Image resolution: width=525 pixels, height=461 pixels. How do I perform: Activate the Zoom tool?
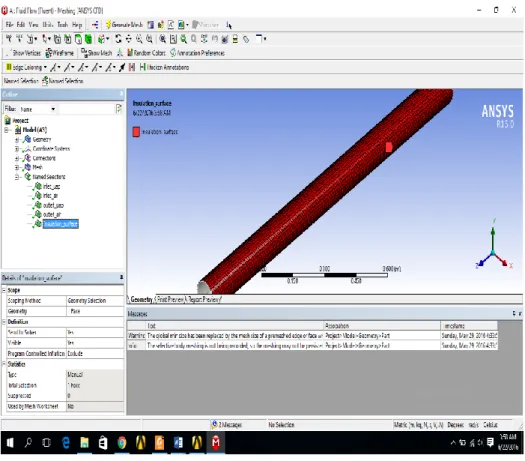139,39
